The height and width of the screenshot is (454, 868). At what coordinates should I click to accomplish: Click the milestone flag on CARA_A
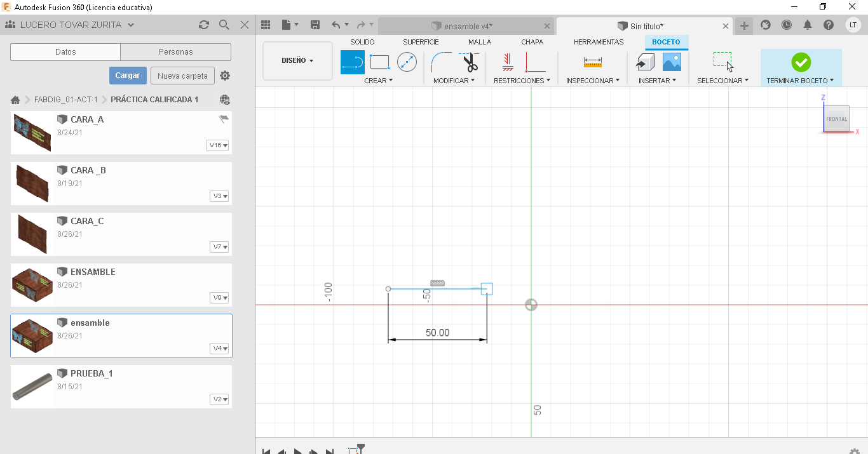coord(224,119)
